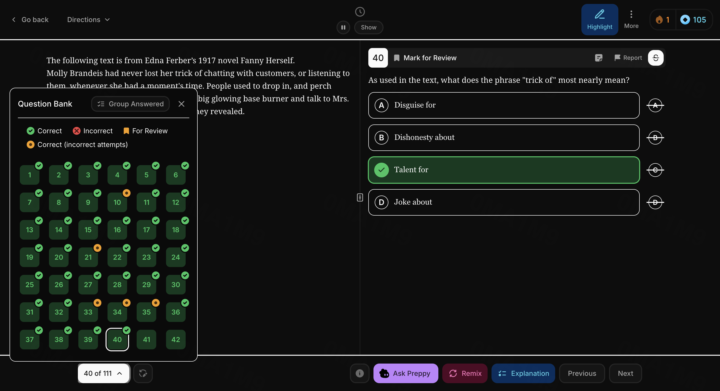Select answer D Joke about
Screen dimensions: 720x391
tap(504, 202)
